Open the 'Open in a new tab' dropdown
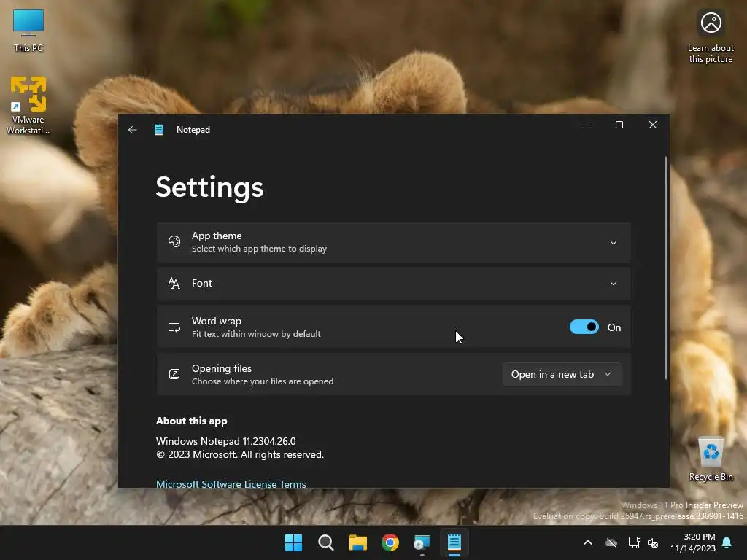The height and width of the screenshot is (560, 747). [x=562, y=374]
